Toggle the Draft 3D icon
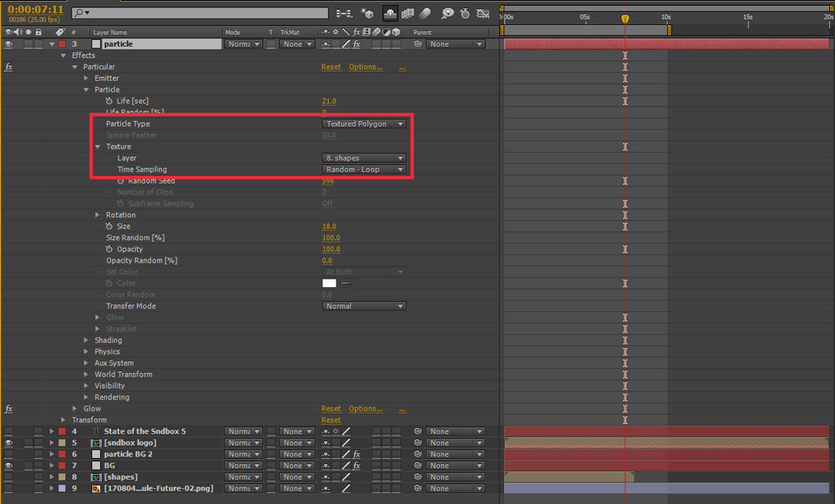This screenshot has height=504, width=835. [367, 13]
